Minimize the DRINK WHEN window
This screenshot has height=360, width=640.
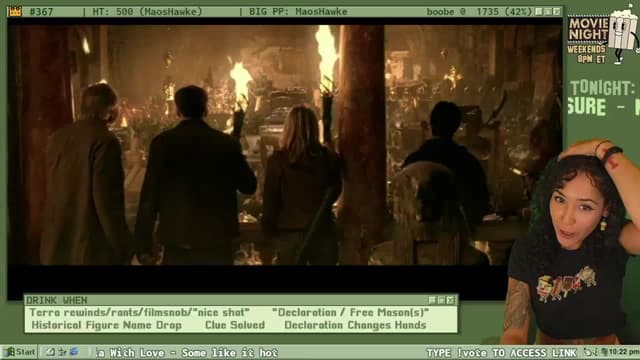pyautogui.click(x=433, y=300)
